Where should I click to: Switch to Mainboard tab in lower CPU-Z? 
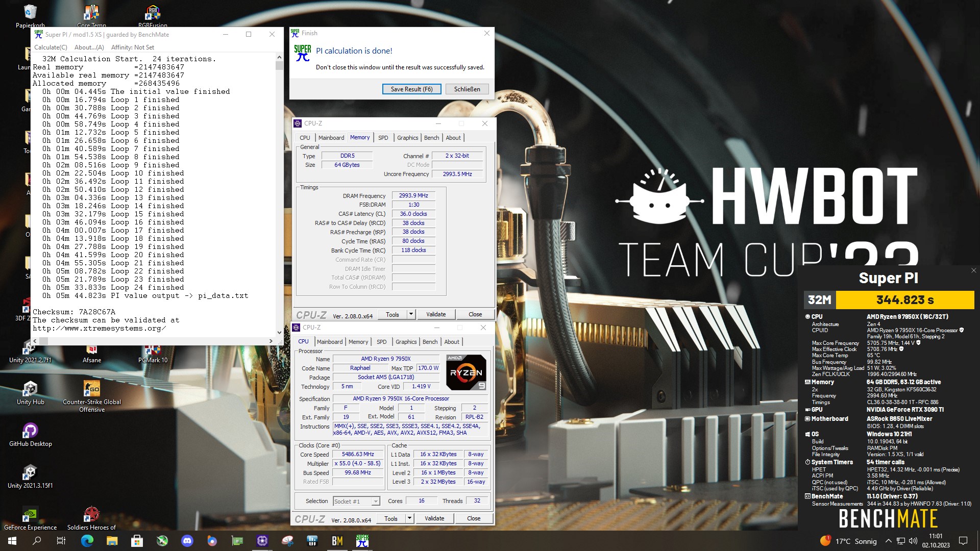point(330,342)
